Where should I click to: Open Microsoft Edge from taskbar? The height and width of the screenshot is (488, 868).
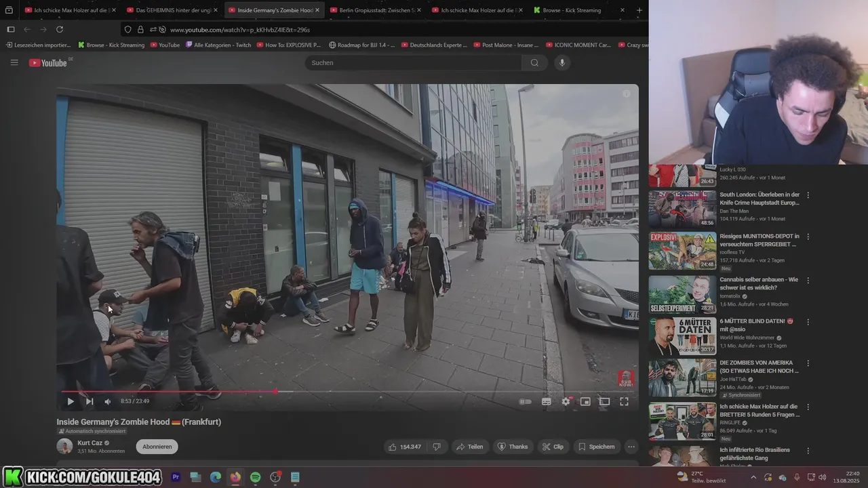point(215,477)
